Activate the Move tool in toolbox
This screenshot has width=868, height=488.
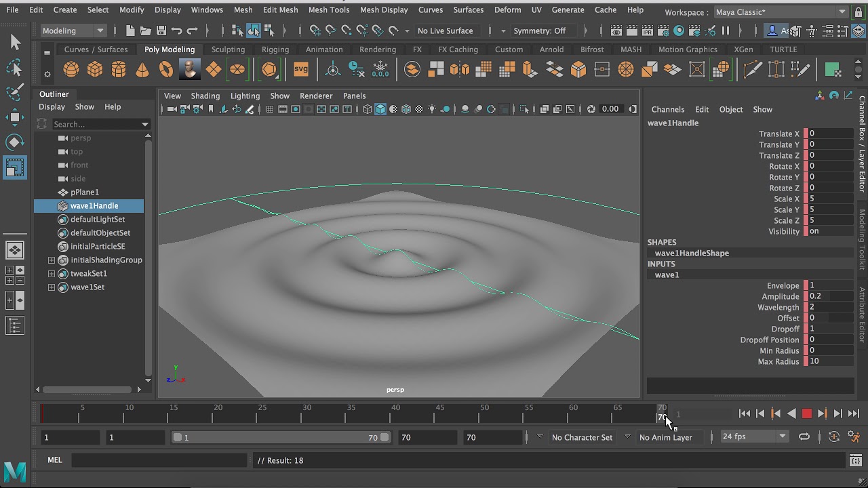pyautogui.click(x=15, y=117)
